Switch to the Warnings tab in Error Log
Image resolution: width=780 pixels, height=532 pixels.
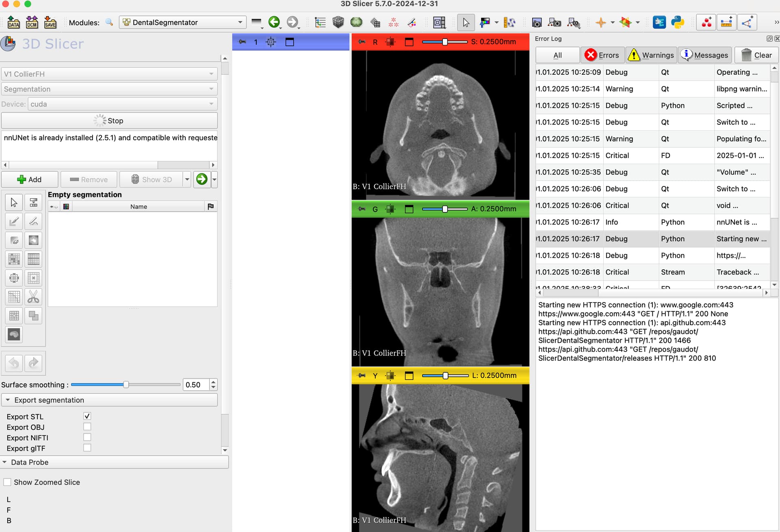651,55
